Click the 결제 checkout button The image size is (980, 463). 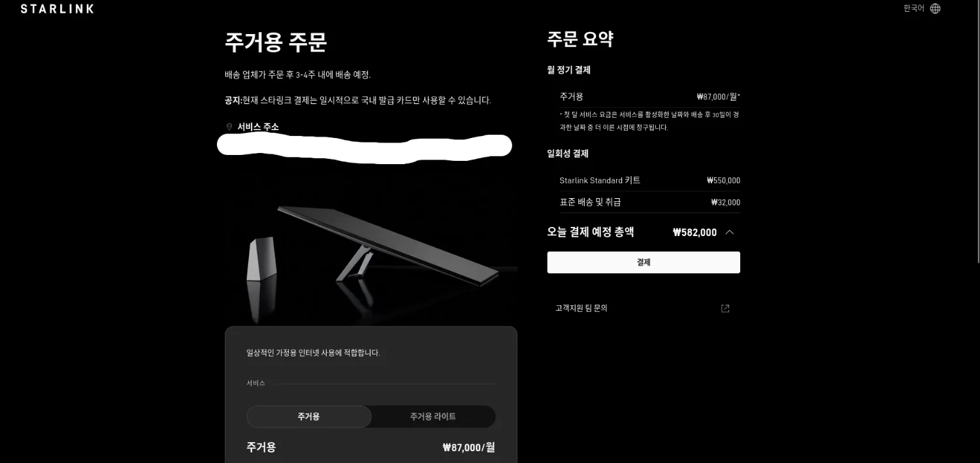tap(644, 262)
